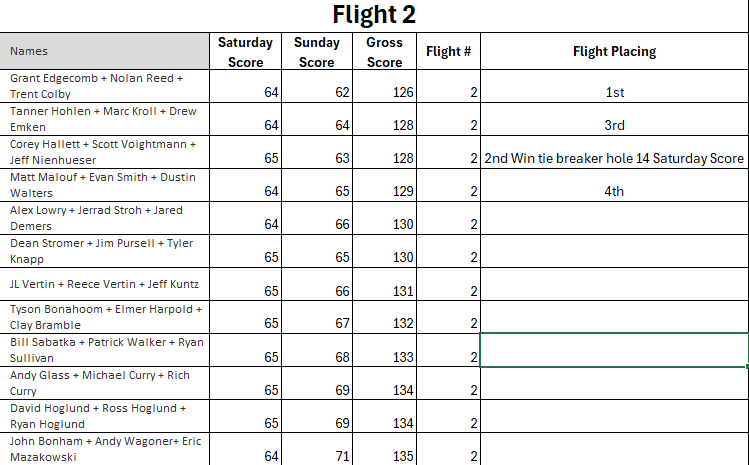Click the 3rd flight placing cell
This screenshot has width=749, height=465.
[x=614, y=125]
